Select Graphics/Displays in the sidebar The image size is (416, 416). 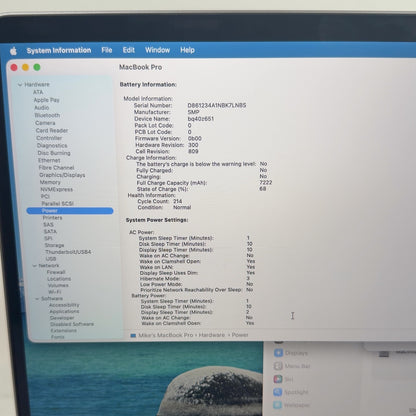62,175
